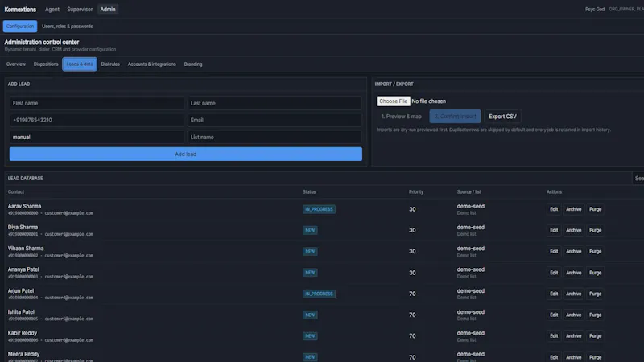This screenshot has width=644, height=362.
Task: Archive the Vihaan Sharma lead
Action: click(573, 251)
